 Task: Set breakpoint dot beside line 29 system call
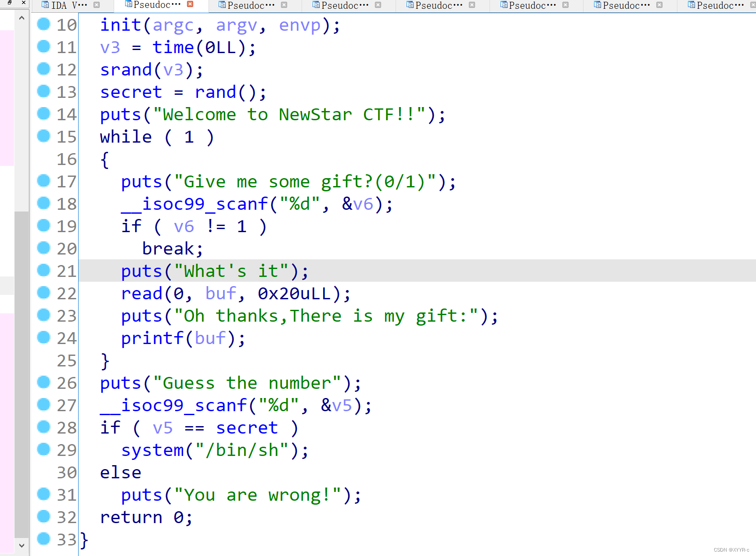pyautogui.click(x=43, y=449)
